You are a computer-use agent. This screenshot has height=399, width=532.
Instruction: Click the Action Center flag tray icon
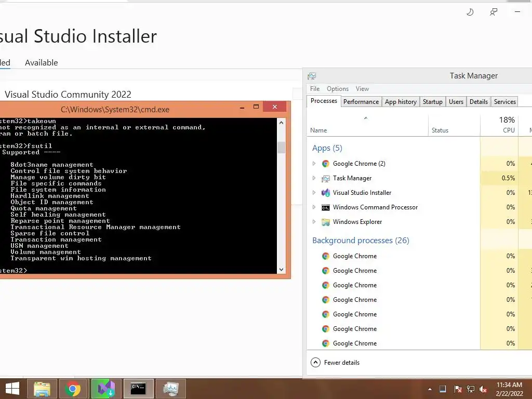(458, 389)
